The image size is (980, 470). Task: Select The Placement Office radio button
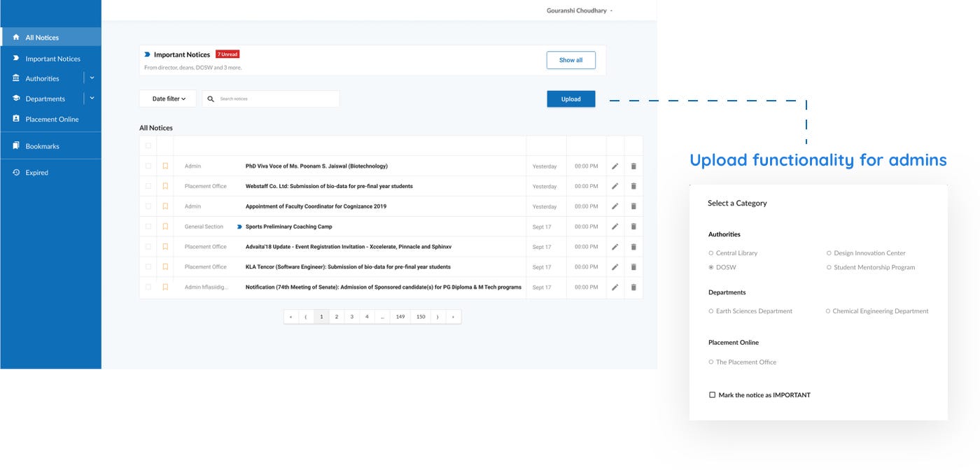pyautogui.click(x=710, y=362)
